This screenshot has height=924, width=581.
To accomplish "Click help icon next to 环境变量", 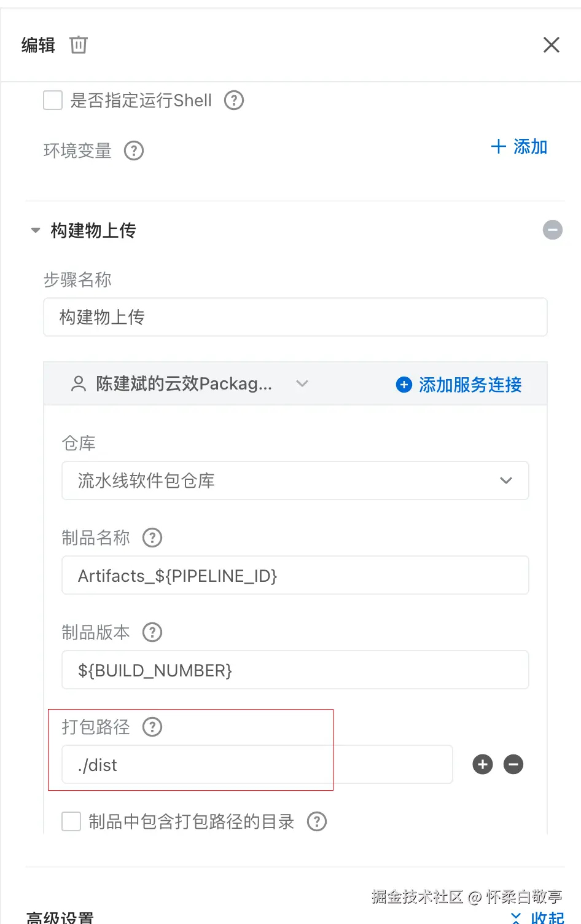I will click(x=134, y=151).
